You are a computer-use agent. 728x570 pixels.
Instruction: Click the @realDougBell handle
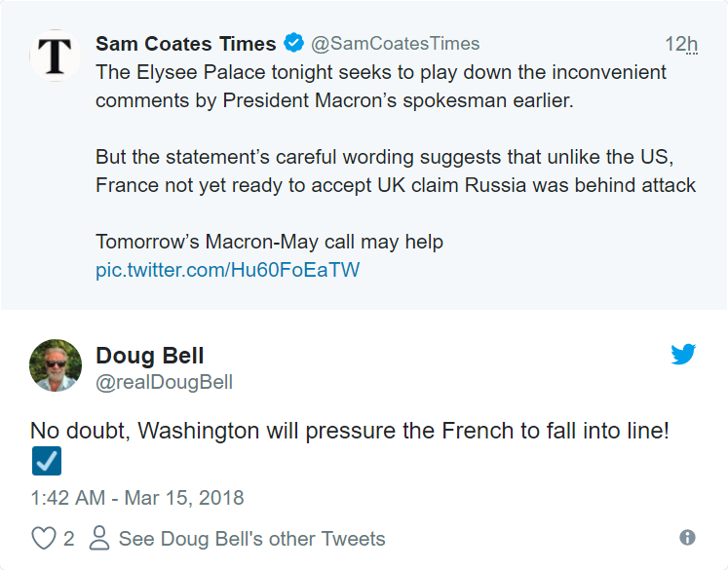click(x=165, y=382)
